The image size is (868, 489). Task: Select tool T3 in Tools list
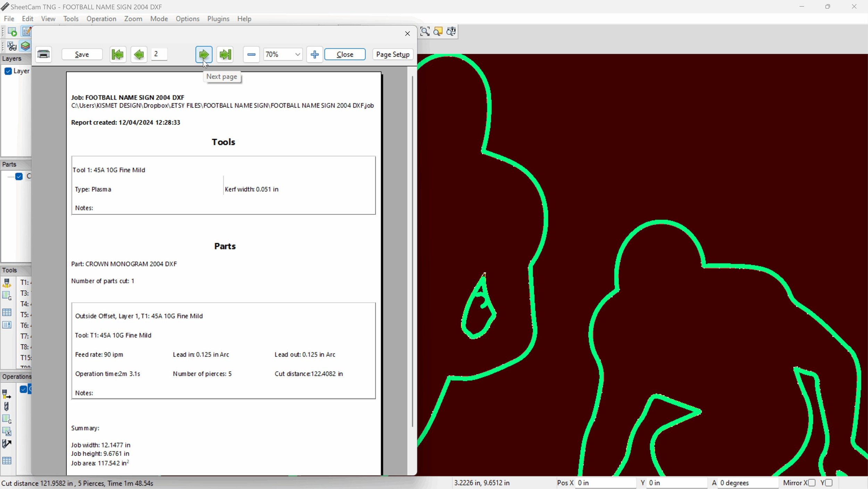tap(25, 293)
